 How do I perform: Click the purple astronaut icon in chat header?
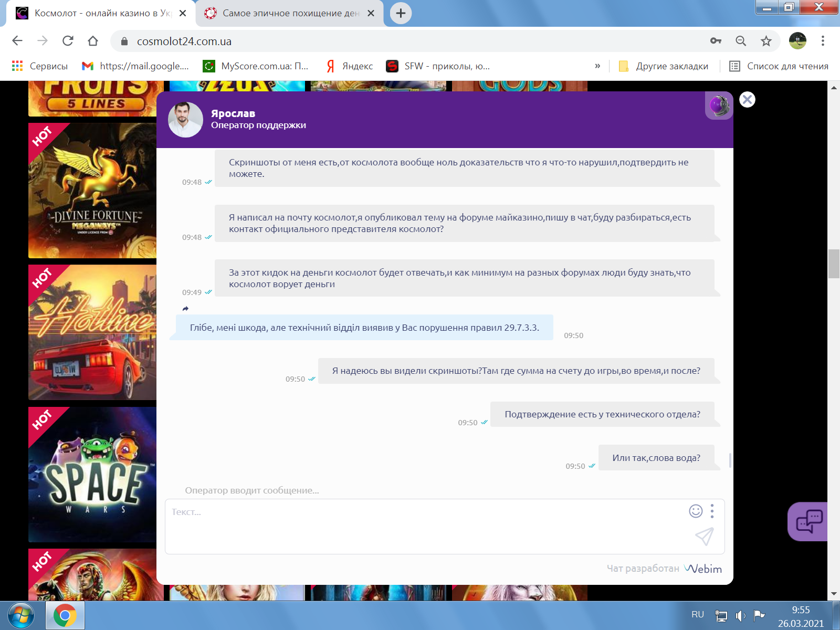(719, 106)
